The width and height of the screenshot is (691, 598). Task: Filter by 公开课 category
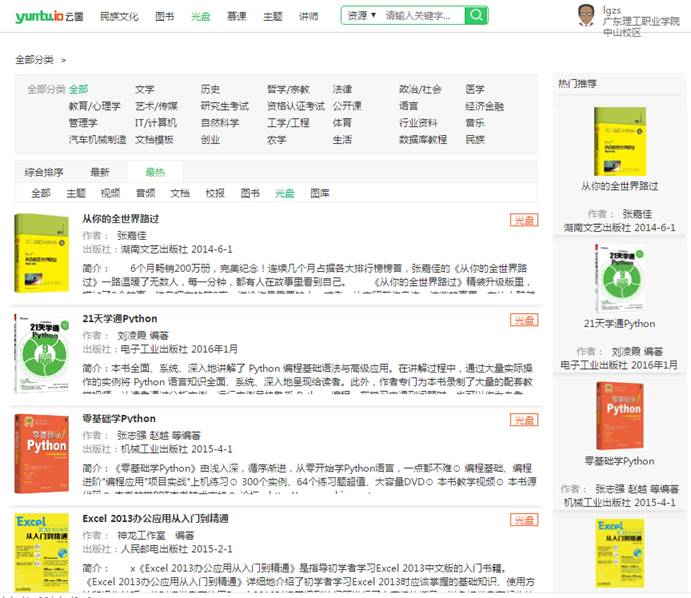(x=347, y=106)
